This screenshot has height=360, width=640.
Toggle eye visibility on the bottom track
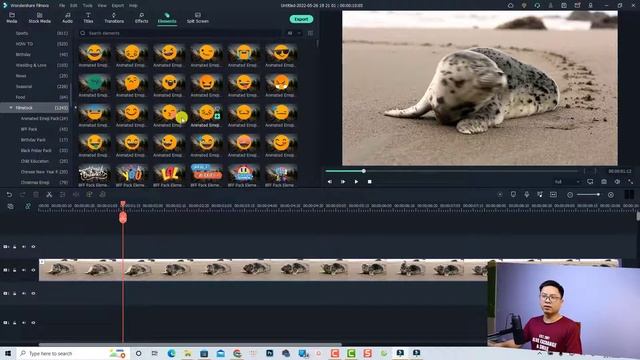point(33,323)
